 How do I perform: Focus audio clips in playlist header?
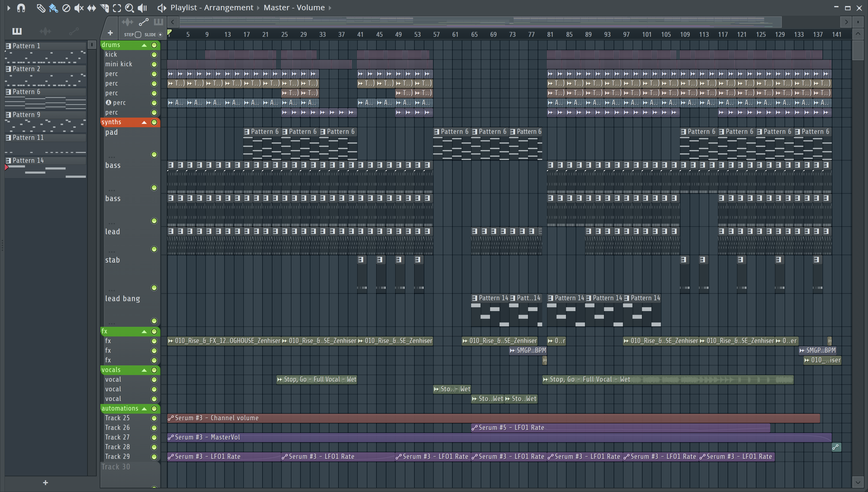[x=127, y=22]
